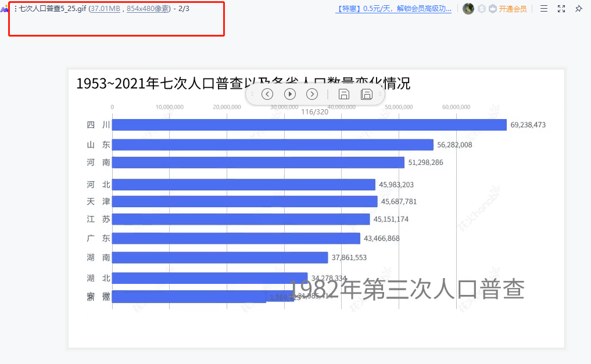
Task: Click the 37.01MB file size link
Action: click(106, 9)
